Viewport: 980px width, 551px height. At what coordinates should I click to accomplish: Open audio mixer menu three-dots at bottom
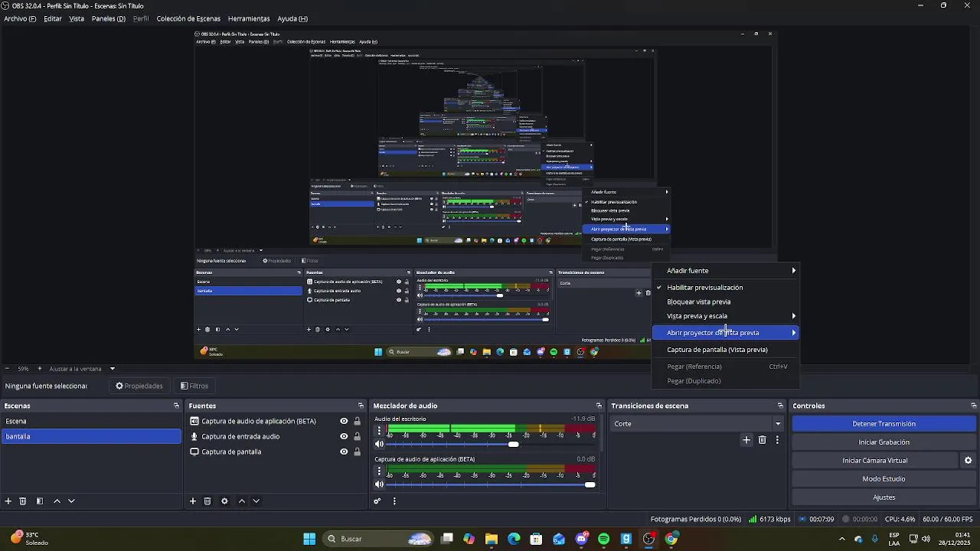pyautogui.click(x=394, y=501)
